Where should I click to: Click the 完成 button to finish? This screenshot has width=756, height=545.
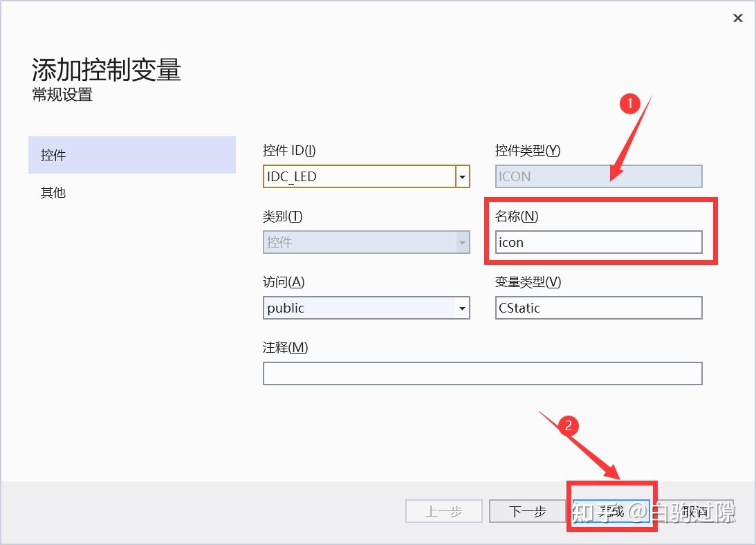click(x=611, y=511)
